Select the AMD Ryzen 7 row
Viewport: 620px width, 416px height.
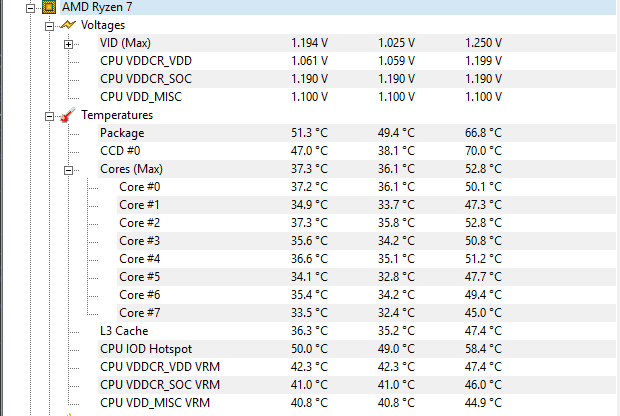[x=338, y=7]
